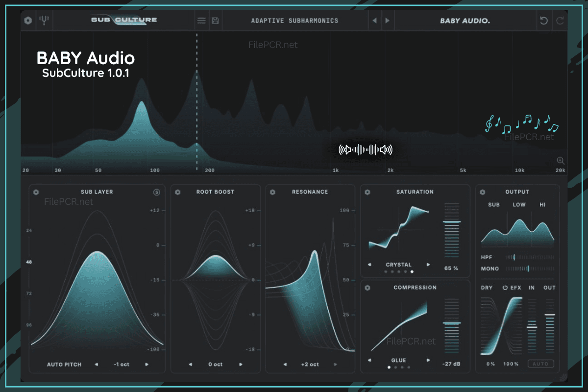588x392 pixels.
Task: Switch to the next saturation type after CRYSTAL
Action: (428, 265)
